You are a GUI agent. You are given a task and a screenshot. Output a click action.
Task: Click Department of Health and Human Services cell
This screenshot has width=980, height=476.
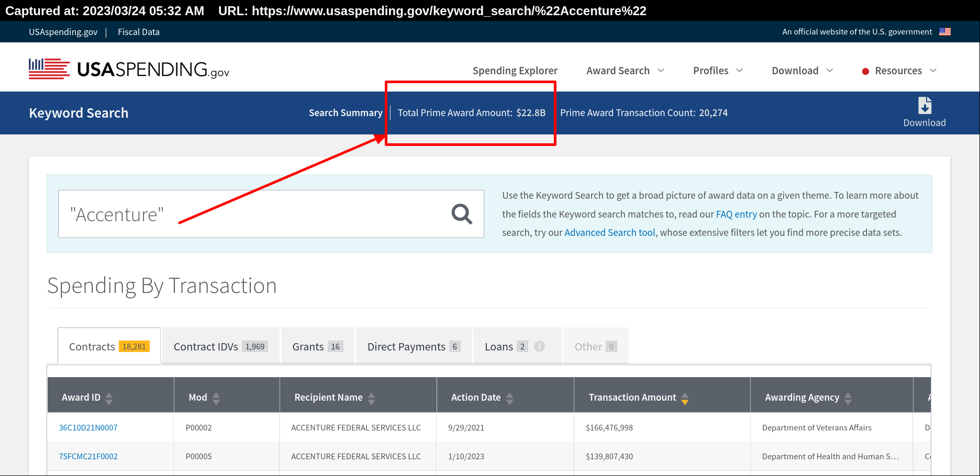coord(830,456)
